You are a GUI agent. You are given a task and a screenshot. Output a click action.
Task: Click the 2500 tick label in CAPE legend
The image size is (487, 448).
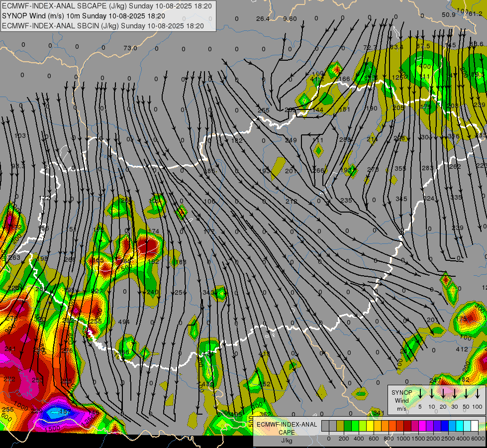[448, 439]
